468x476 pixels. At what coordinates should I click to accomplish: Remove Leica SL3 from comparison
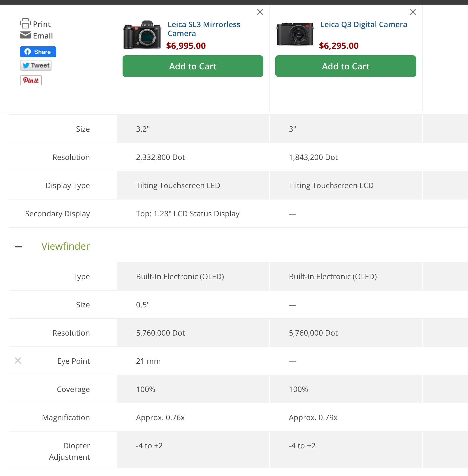point(260,12)
